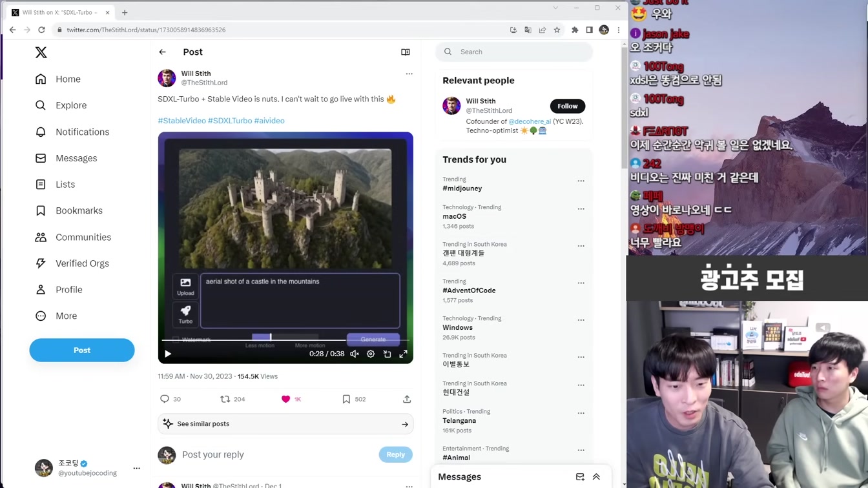The height and width of the screenshot is (488, 868).
Task: Click Will Stith's avatar on the post
Action: [x=167, y=78]
